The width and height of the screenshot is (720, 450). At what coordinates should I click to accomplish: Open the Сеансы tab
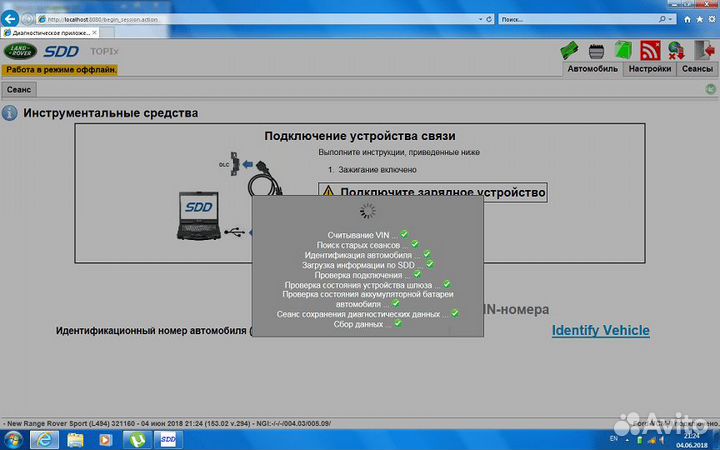697,69
